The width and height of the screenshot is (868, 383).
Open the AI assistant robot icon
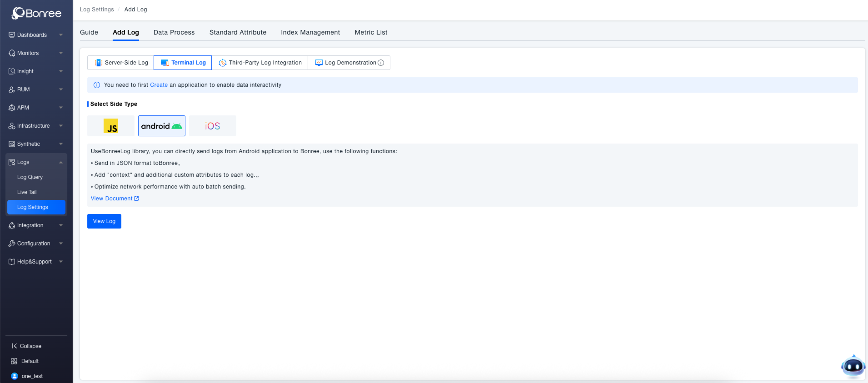tap(853, 366)
